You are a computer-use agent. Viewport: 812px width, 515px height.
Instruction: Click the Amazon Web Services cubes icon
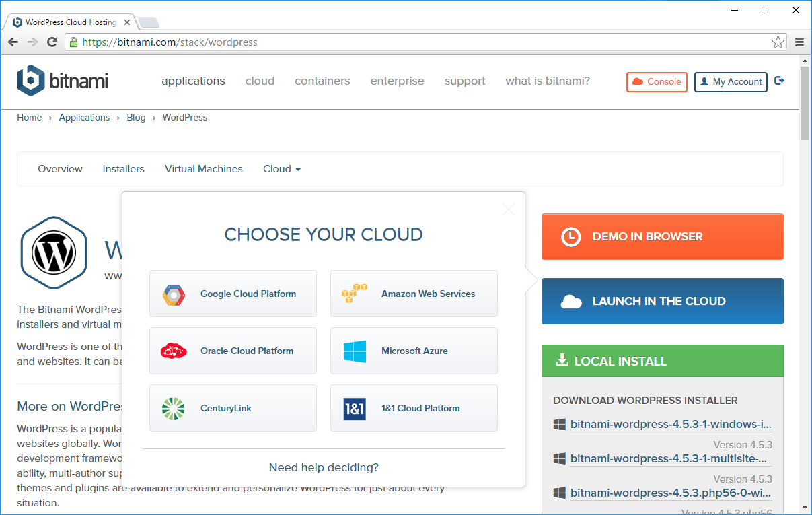coord(355,294)
